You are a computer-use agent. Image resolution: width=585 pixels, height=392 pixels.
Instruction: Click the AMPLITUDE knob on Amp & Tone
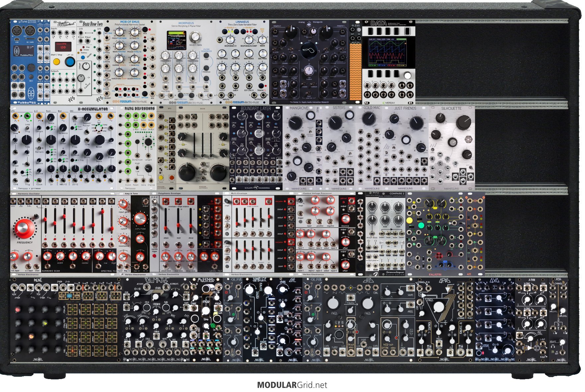point(140,219)
